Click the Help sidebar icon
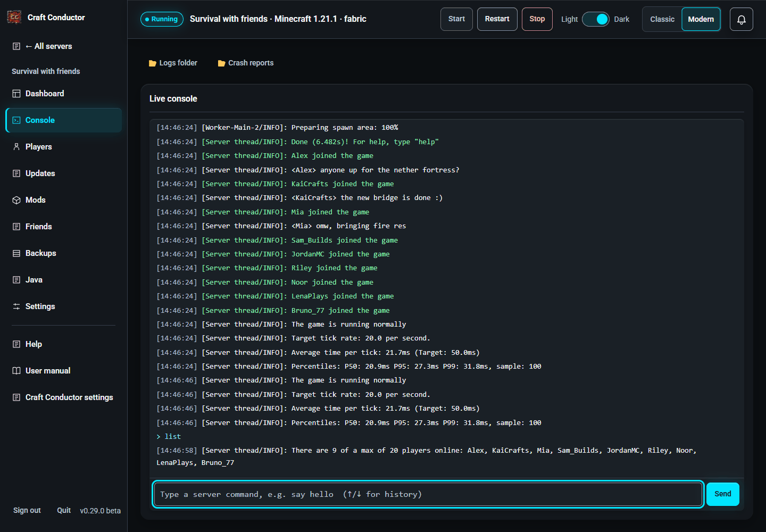 [16, 344]
